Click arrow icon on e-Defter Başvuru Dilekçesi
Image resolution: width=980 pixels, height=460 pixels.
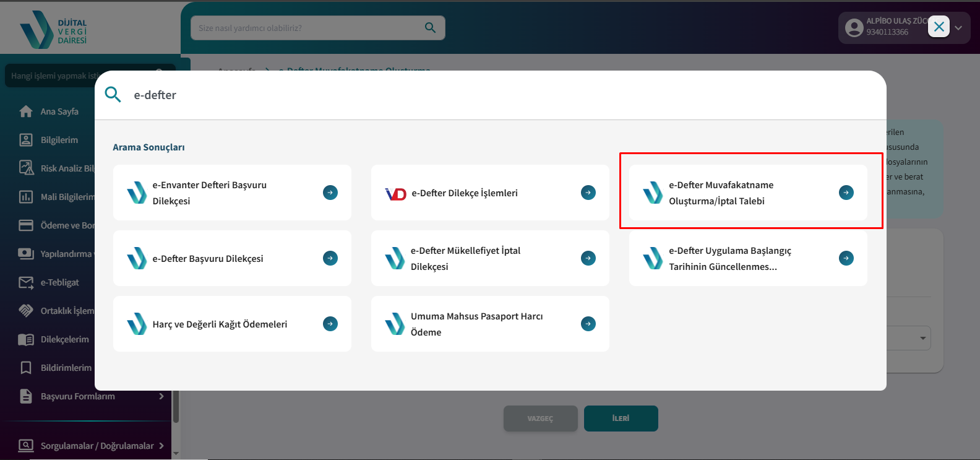pos(330,258)
